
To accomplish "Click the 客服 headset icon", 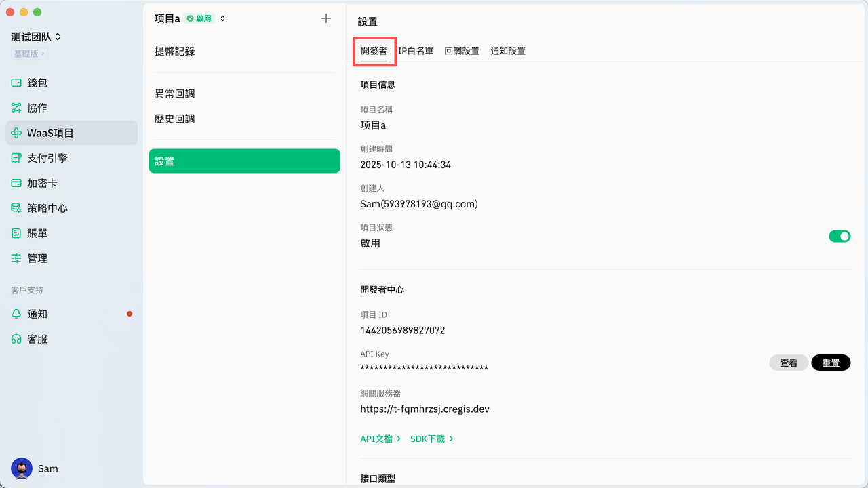I will click(x=16, y=339).
